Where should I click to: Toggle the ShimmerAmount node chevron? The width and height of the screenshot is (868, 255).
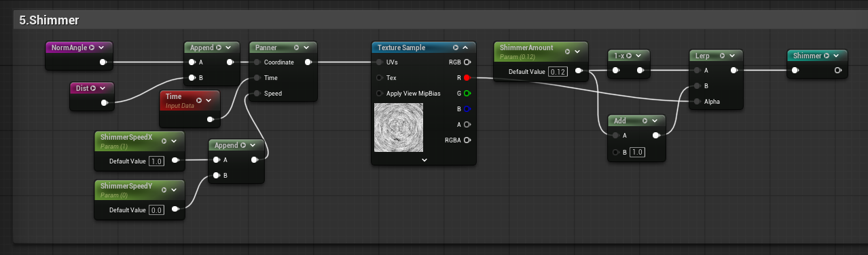tap(577, 52)
